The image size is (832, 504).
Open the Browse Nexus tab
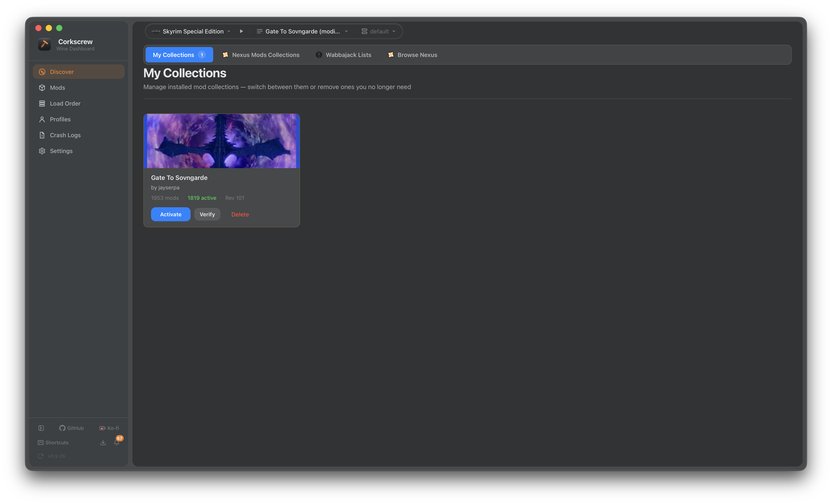coord(413,55)
